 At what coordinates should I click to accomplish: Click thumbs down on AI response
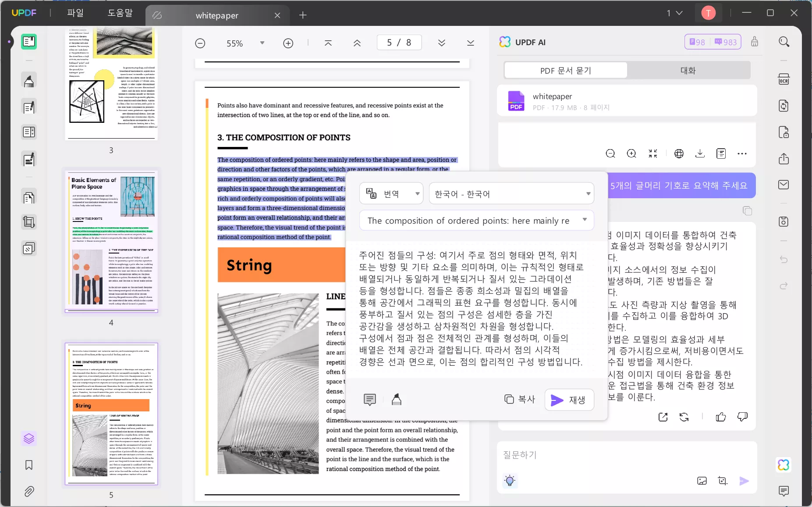742,417
